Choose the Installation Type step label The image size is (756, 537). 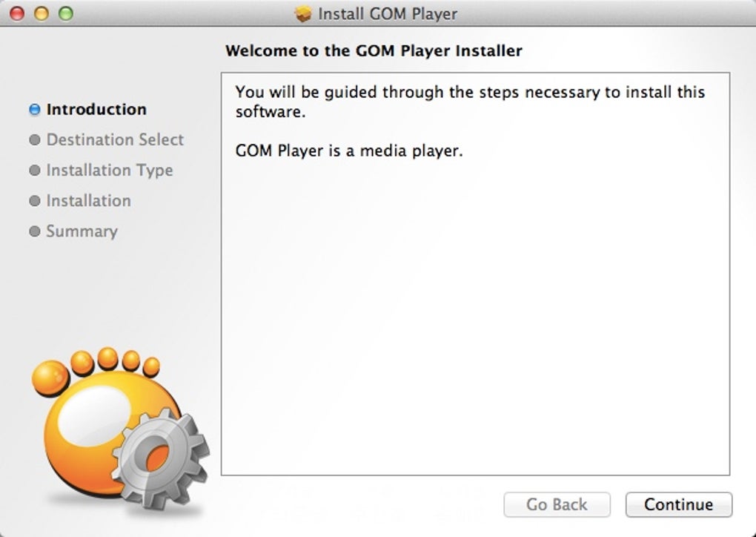[x=110, y=171]
